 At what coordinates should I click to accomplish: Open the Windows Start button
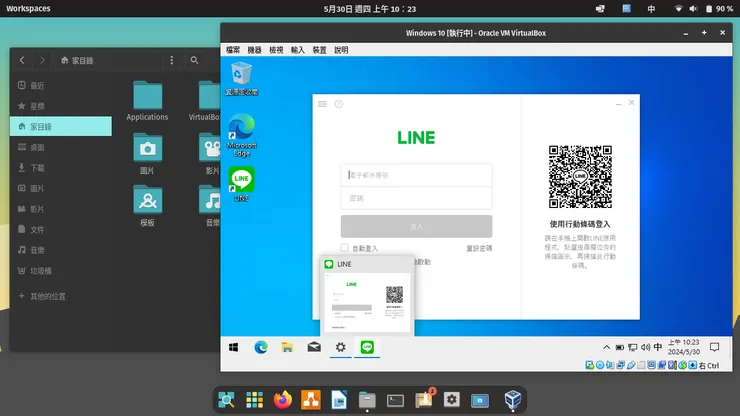coord(233,348)
